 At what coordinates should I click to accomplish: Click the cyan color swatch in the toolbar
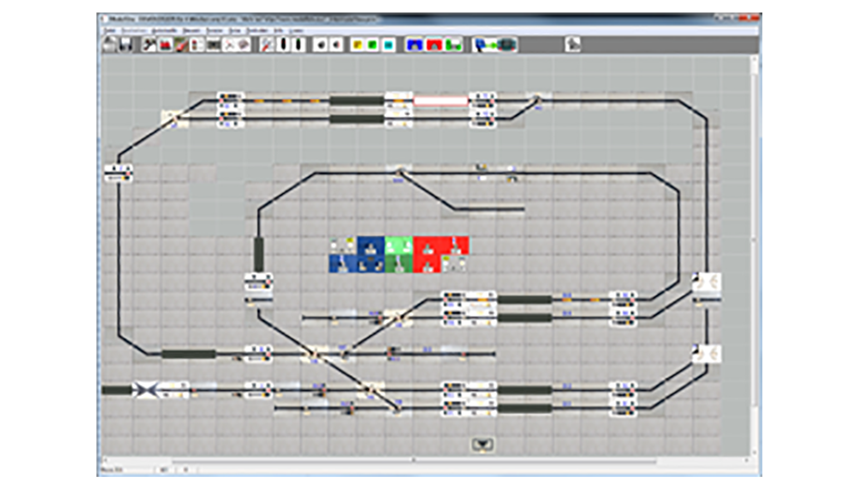tap(389, 45)
